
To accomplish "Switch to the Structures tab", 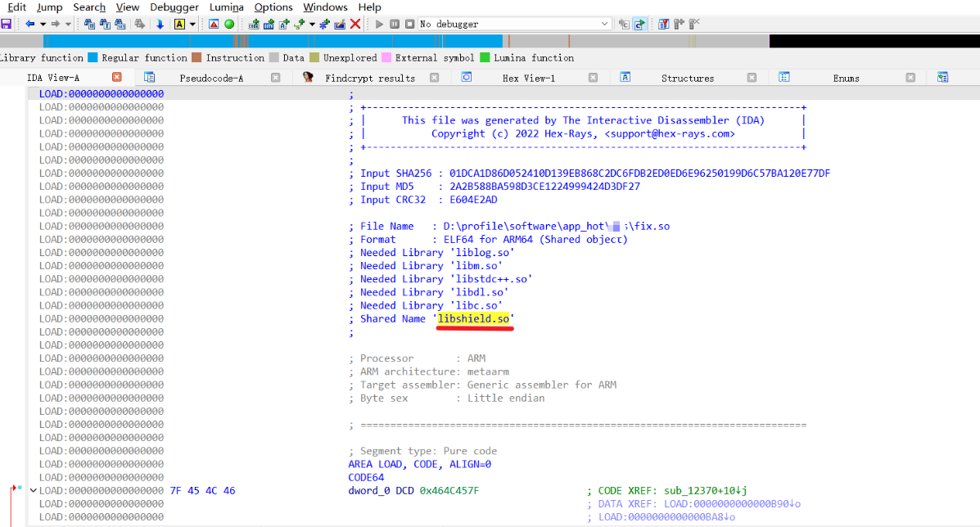I will [688, 78].
